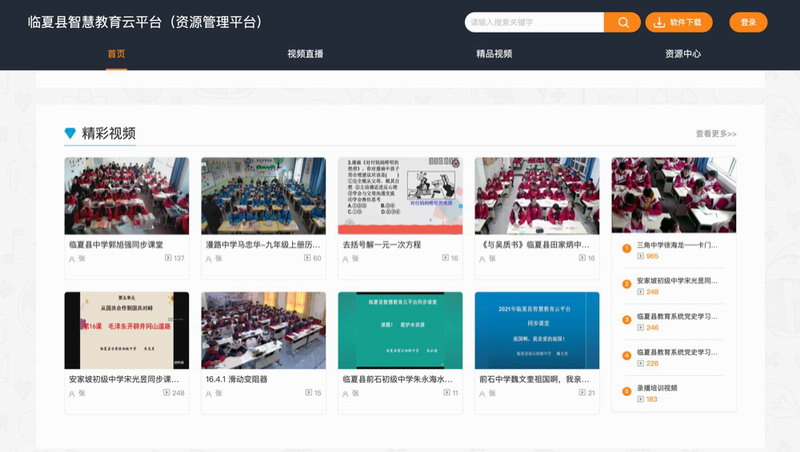Click play count icon showing 248 under 安家坡

tap(167, 393)
